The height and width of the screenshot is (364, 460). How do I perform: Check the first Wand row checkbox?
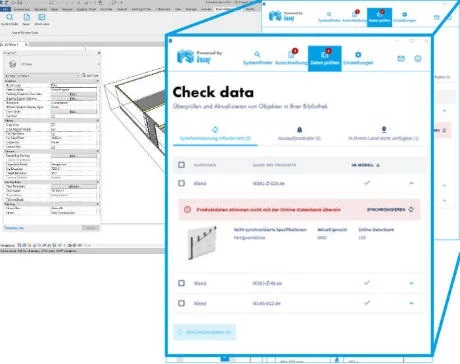coord(181,183)
